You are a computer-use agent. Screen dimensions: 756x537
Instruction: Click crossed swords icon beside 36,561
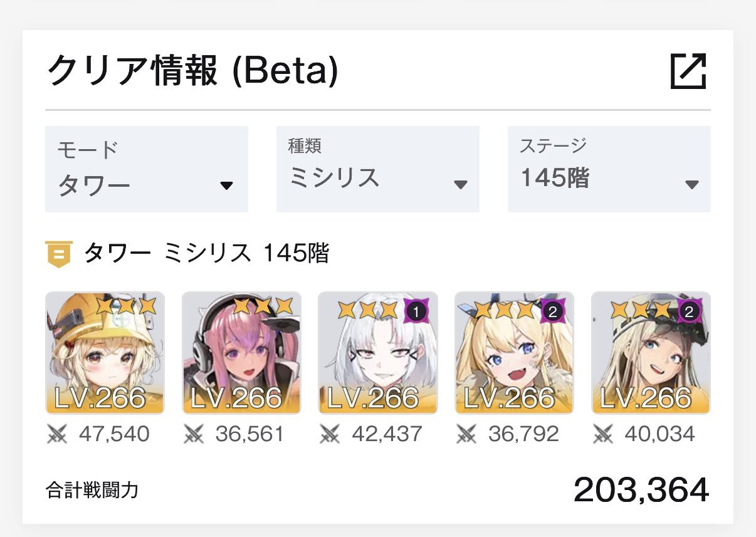coord(194,434)
